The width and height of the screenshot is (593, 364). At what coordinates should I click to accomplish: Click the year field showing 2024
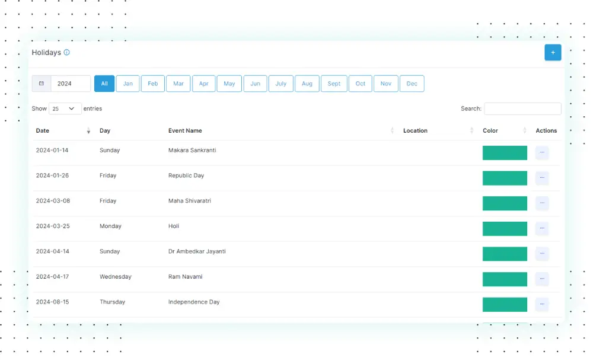click(71, 84)
